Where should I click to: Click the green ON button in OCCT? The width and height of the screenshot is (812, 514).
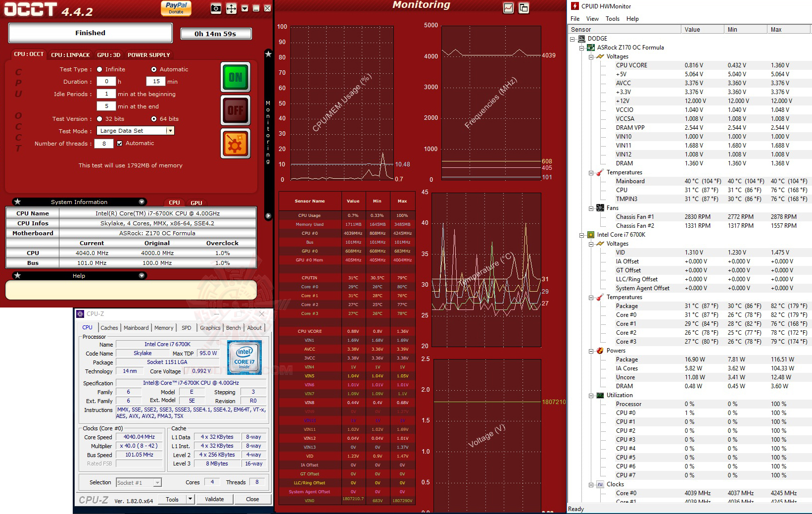point(236,77)
